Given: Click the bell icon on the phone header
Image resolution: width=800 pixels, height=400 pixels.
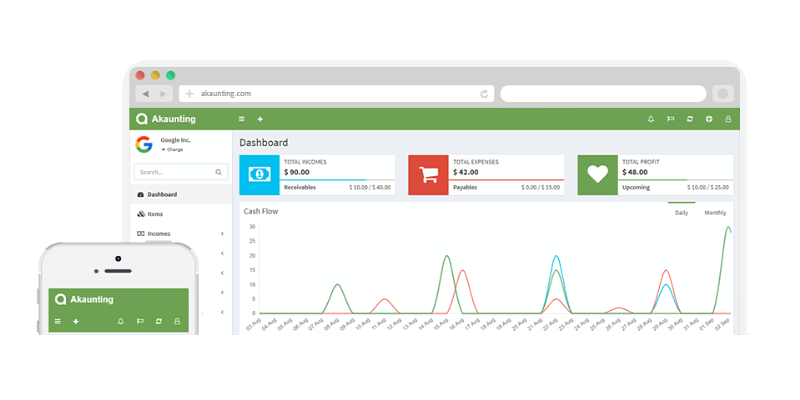Looking at the screenshot, I should pyautogui.click(x=120, y=321).
